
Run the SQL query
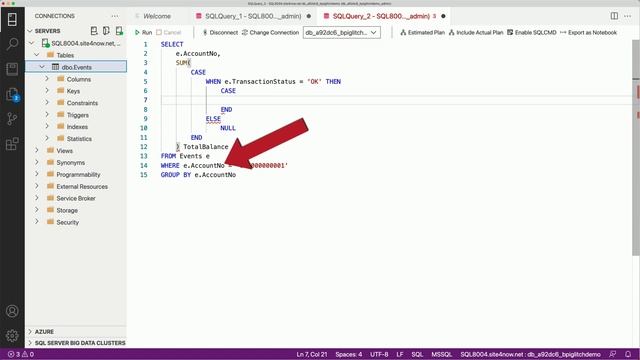[143, 32]
